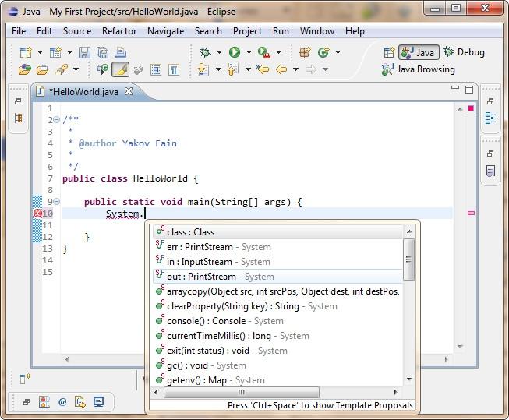Open the Edit menu
Viewport: 509px width, 420px height.
[x=44, y=31]
